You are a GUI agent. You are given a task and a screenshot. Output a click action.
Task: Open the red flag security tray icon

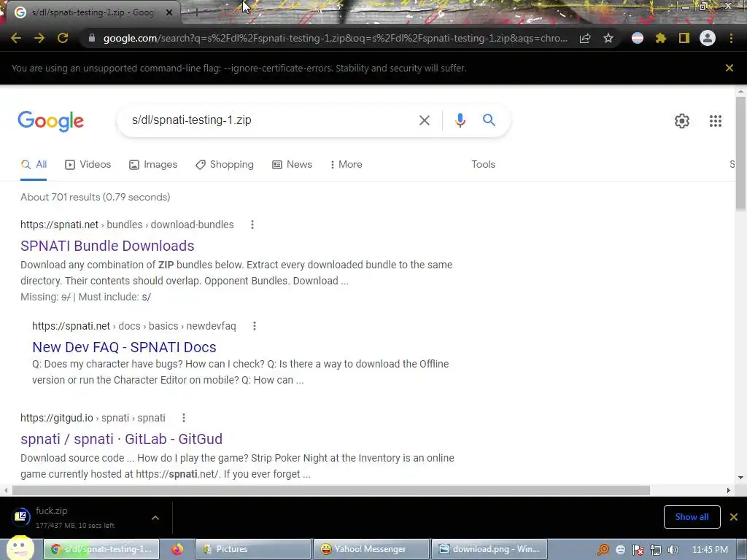pos(638,551)
